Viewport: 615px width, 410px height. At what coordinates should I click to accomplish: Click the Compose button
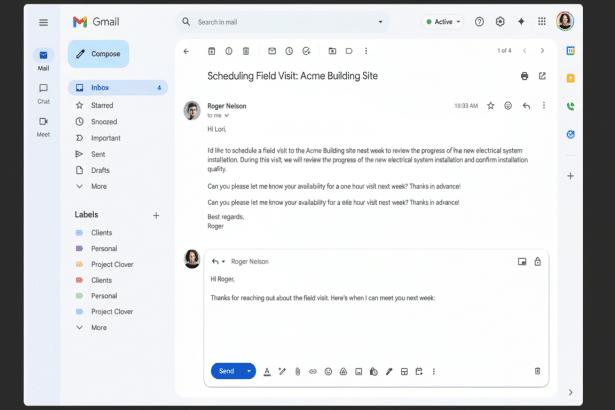tap(98, 54)
